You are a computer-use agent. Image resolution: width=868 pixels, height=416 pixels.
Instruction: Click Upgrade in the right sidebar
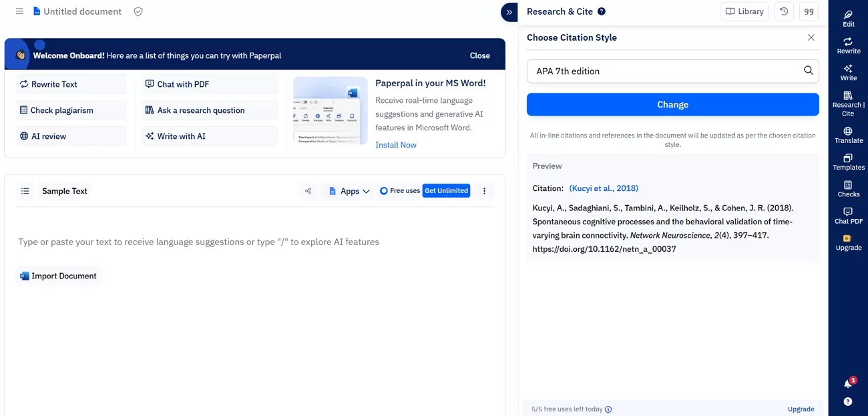(x=848, y=242)
